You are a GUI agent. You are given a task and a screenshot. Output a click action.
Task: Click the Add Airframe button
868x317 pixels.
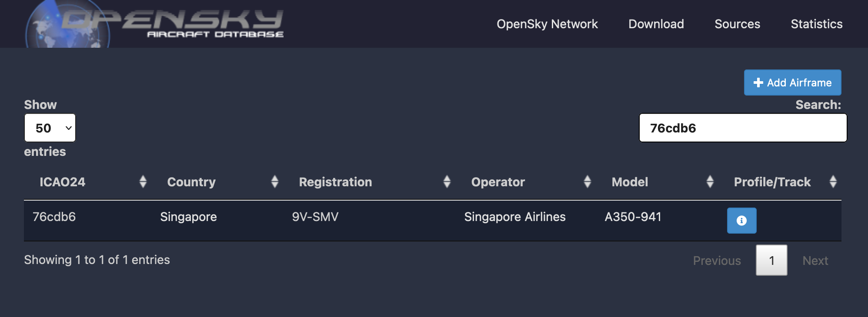pyautogui.click(x=792, y=83)
